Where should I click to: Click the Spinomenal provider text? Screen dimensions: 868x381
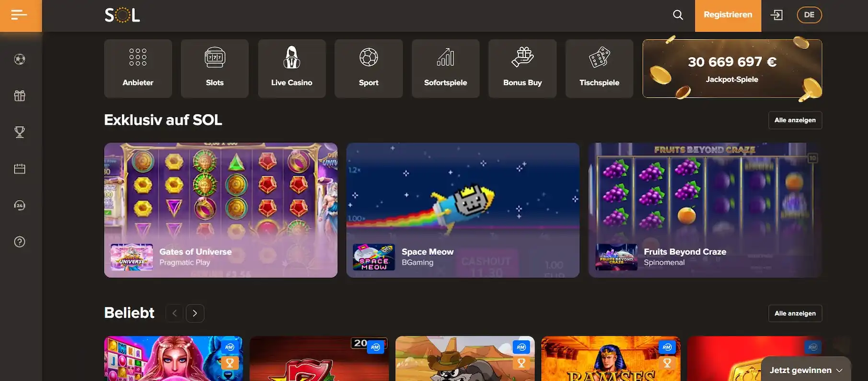(x=664, y=262)
